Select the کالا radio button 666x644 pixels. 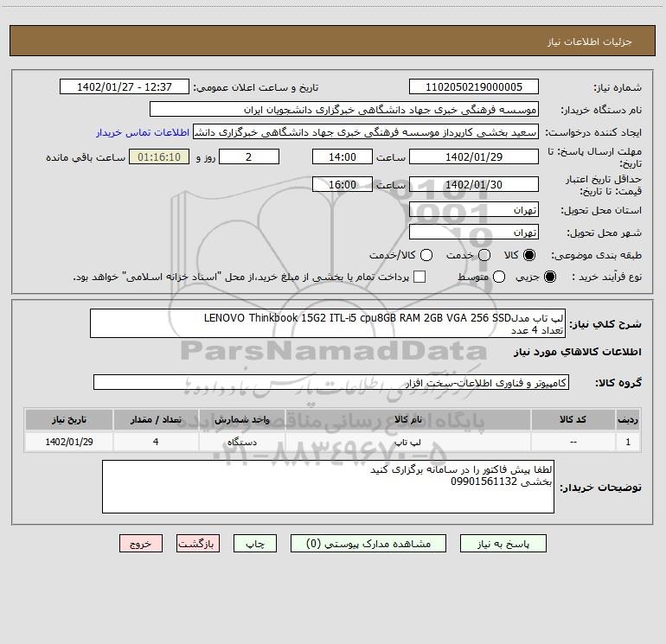tap(529, 255)
